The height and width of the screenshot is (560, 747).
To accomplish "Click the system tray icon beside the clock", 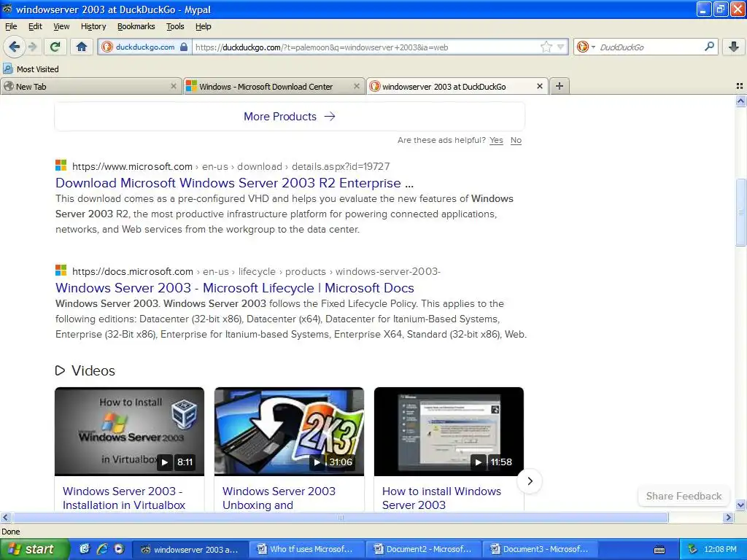I will [x=692, y=549].
